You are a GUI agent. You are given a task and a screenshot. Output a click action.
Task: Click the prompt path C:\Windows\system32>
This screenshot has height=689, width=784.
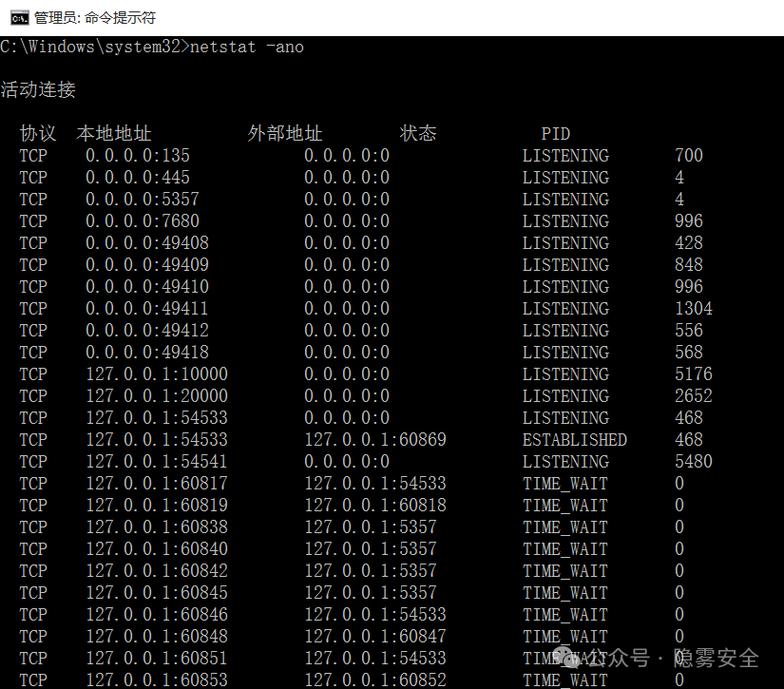(x=95, y=47)
